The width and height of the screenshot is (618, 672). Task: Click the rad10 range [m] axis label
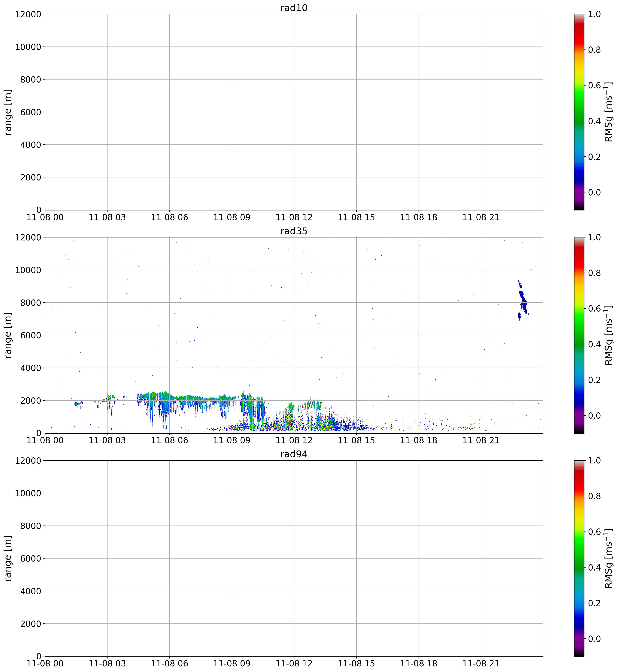pyautogui.click(x=8, y=112)
